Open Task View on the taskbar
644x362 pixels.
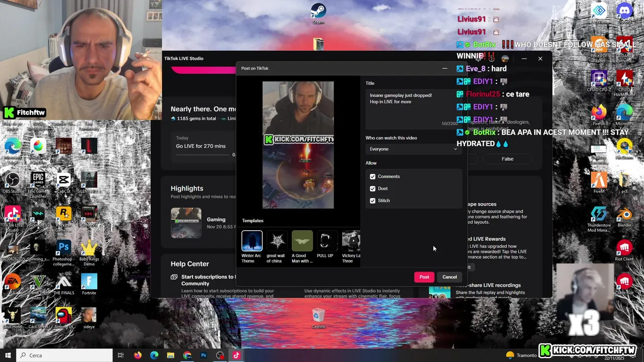click(121, 355)
